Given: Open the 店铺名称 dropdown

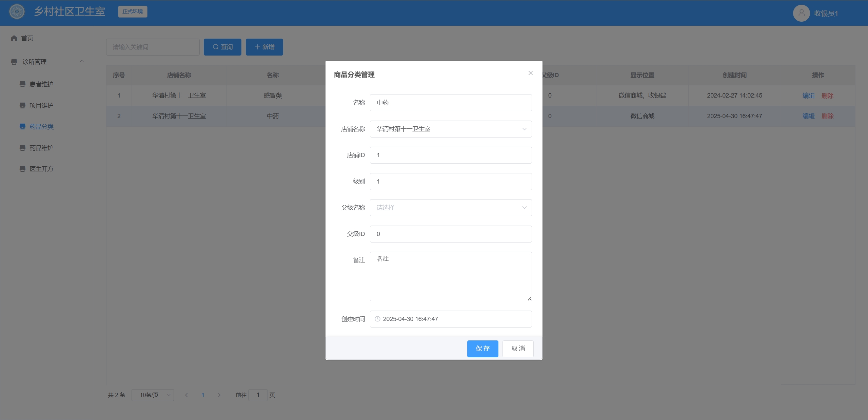Looking at the screenshot, I should pyautogui.click(x=451, y=129).
